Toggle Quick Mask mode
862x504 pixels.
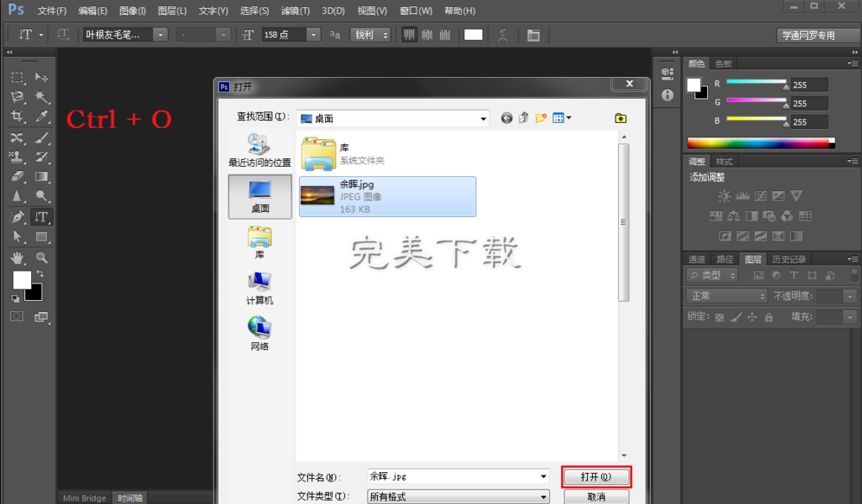click(x=17, y=316)
